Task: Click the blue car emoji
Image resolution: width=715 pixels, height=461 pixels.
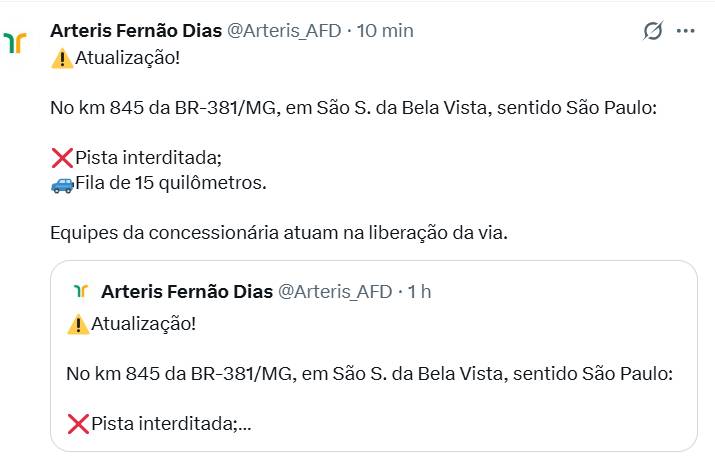Action: 62,183
